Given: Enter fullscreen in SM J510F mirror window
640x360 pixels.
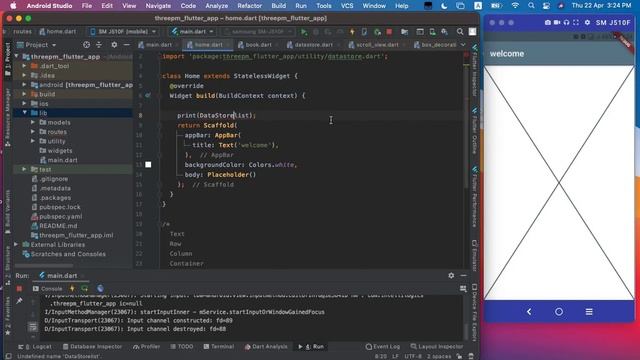Looking at the screenshot, I should [x=576, y=23].
